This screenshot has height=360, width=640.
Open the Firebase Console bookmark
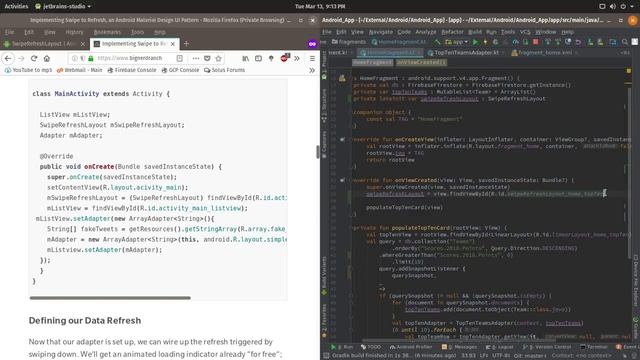[x=132, y=70]
